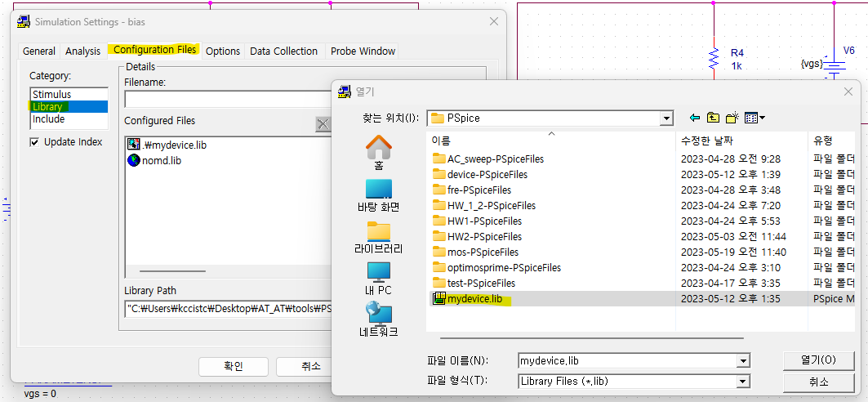This screenshot has height=402, width=868.
Task: Open the Data Collection tab
Action: 284,51
